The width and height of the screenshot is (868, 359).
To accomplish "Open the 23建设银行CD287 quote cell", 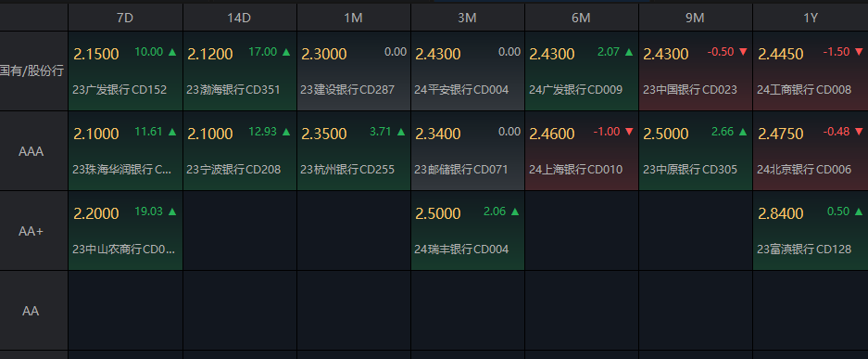I will pyautogui.click(x=354, y=71).
